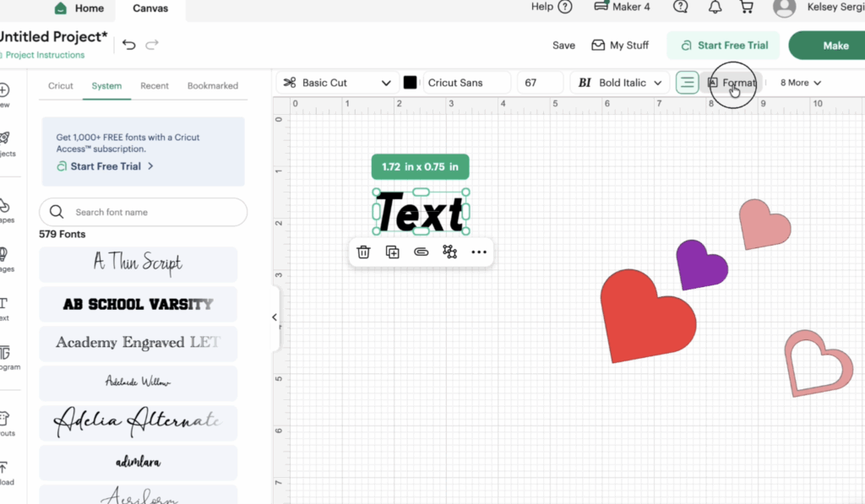Screen dimensions: 865x504
Task: Choose the Adelaide Willow font
Action: tap(138, 383)
